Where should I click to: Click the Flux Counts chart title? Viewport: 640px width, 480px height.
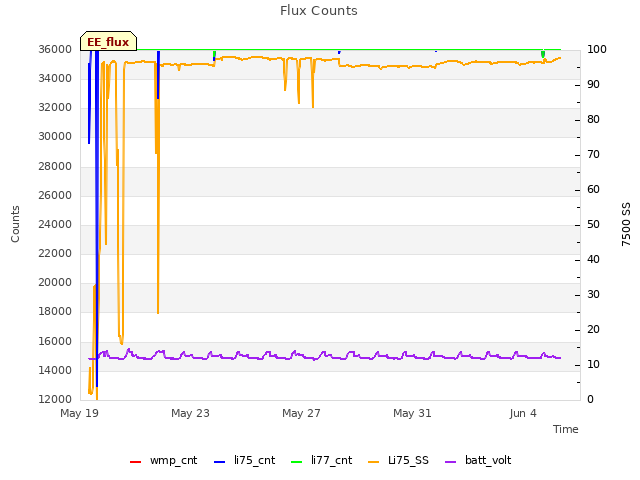[319, 11]
